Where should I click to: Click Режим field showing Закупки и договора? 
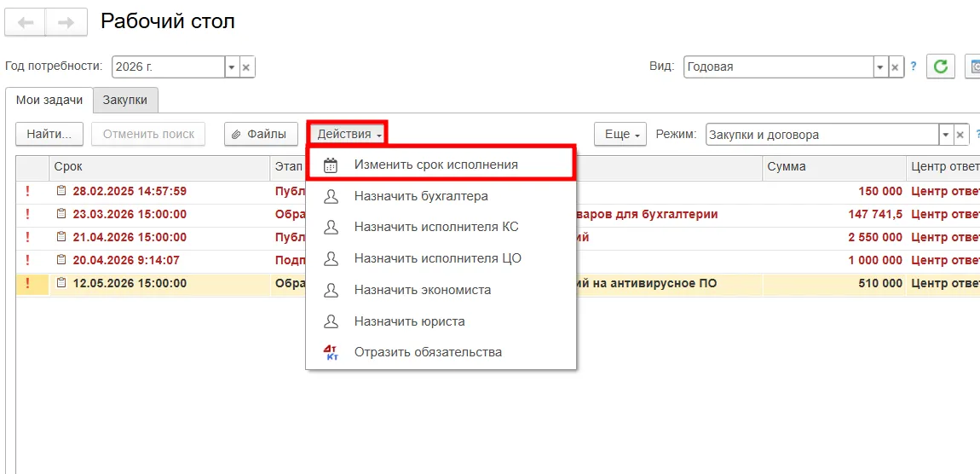(x=822, y=135)
